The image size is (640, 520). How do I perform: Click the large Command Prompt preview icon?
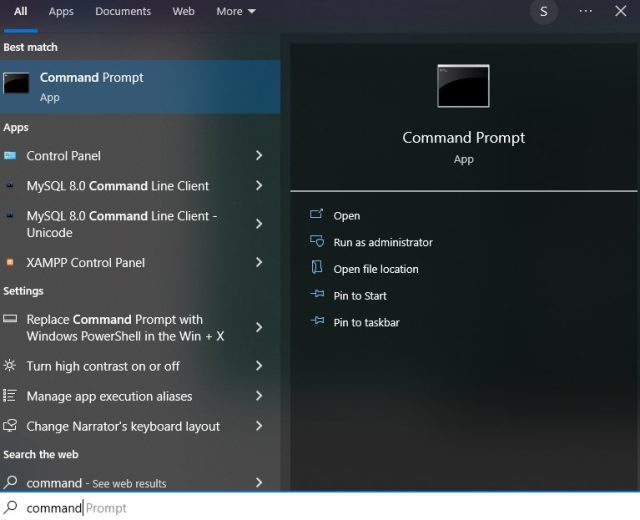(x=463, y=86)
